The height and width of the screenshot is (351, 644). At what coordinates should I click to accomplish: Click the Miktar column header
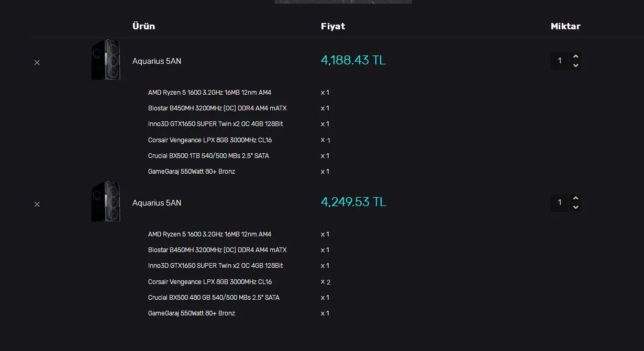[565, 26]
